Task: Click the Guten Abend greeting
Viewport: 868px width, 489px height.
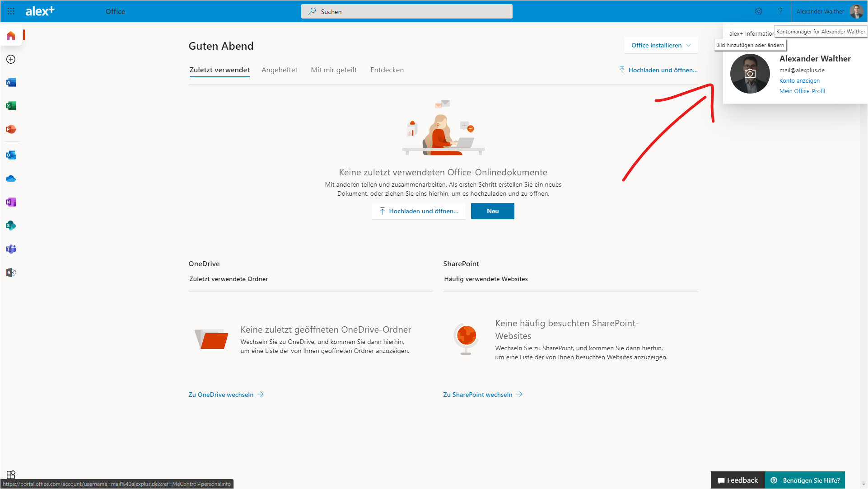Action: [x=221, y=46]
